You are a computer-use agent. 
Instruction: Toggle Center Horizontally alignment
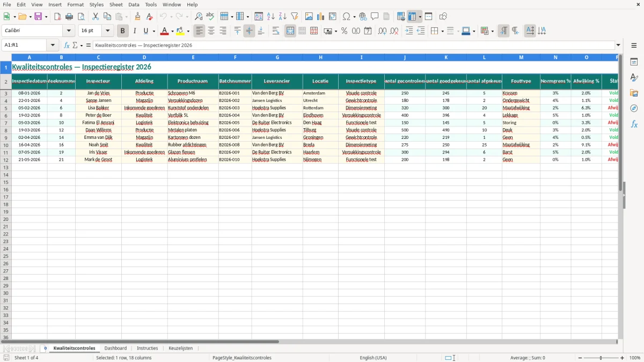(x=211, y=31)
